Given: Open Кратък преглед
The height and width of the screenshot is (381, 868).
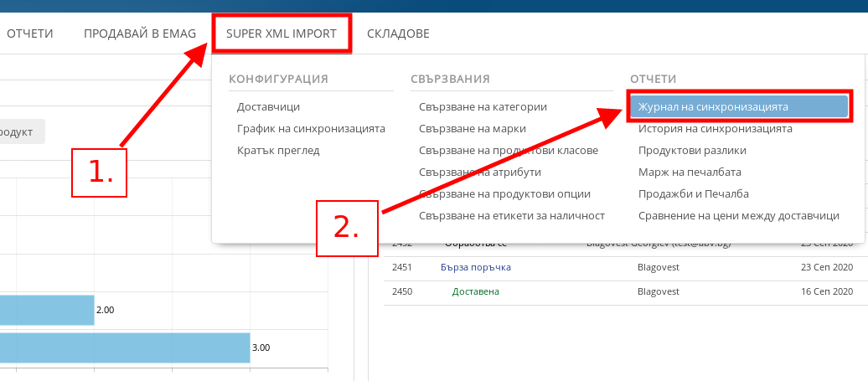Looking at the screenshot, I should pos(278,151).
